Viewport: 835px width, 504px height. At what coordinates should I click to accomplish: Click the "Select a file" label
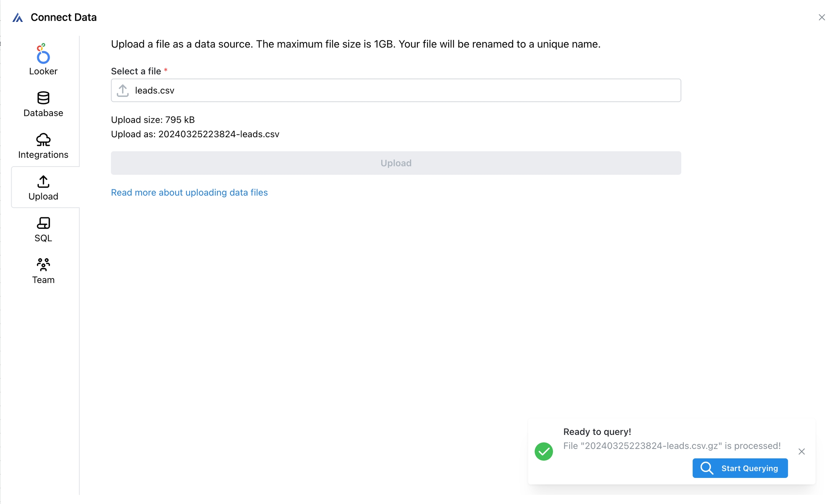(136, 71)
